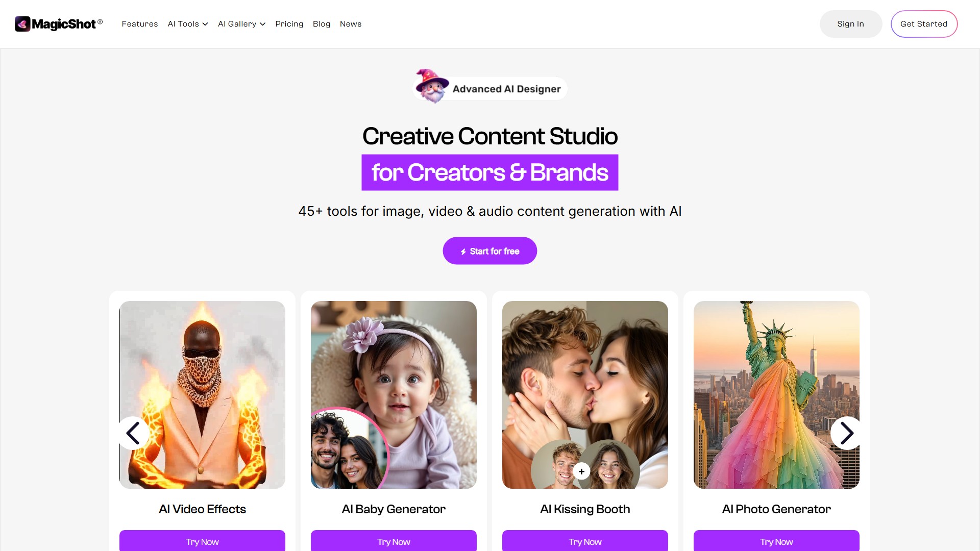Expand the AI Tools dropdown
This screenshot has height=551, width=980.
[x=188, y=24]
